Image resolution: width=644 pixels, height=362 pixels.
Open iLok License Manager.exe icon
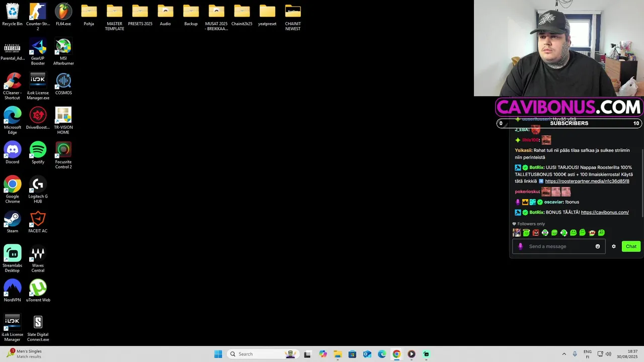coord(38,86)
